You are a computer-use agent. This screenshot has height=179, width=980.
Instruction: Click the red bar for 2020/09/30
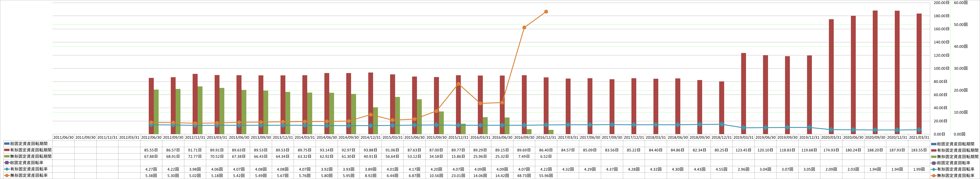pos(875,72)
